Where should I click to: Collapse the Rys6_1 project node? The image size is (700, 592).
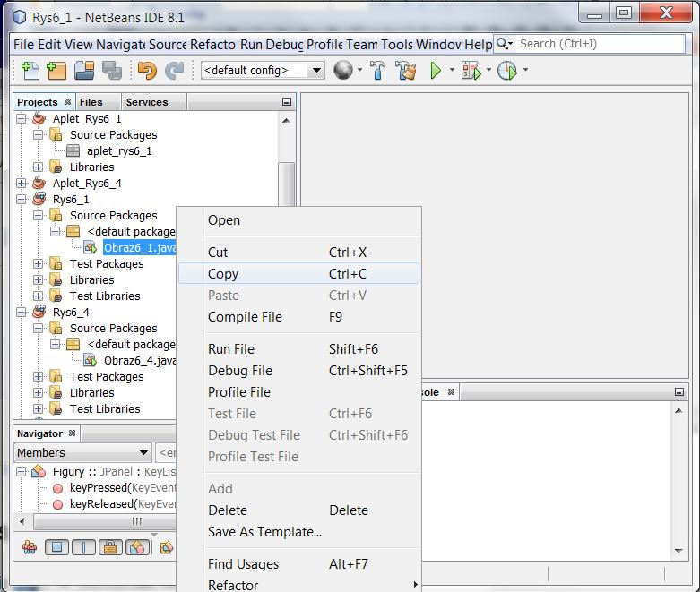tap(22, 199)
